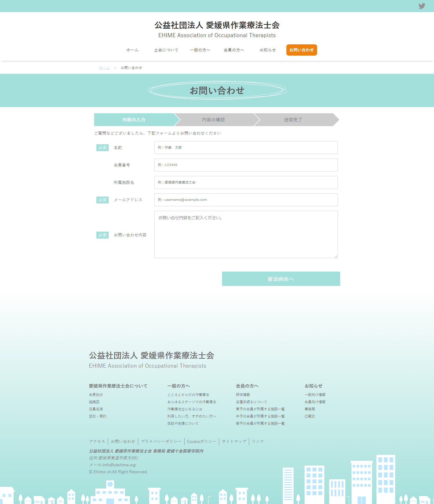
Task: Open the サイトマップ link
Action: (234, 441)
